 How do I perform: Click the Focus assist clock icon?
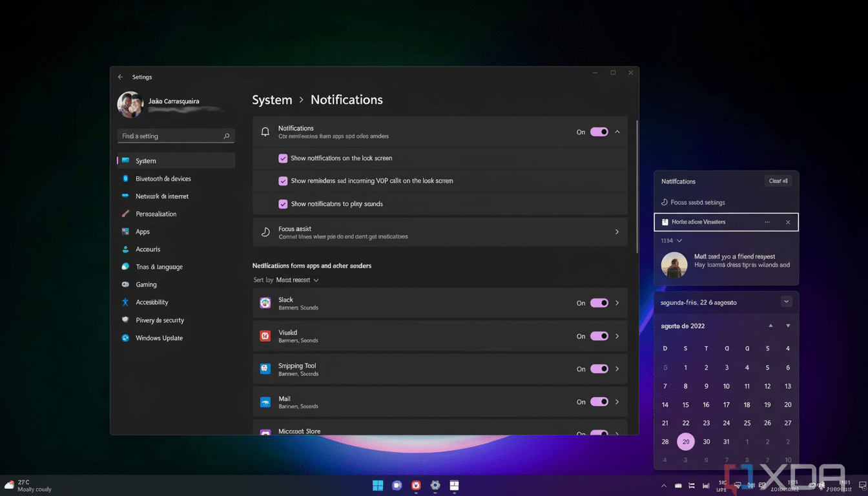pyautogui.click(x=265, y=231)
